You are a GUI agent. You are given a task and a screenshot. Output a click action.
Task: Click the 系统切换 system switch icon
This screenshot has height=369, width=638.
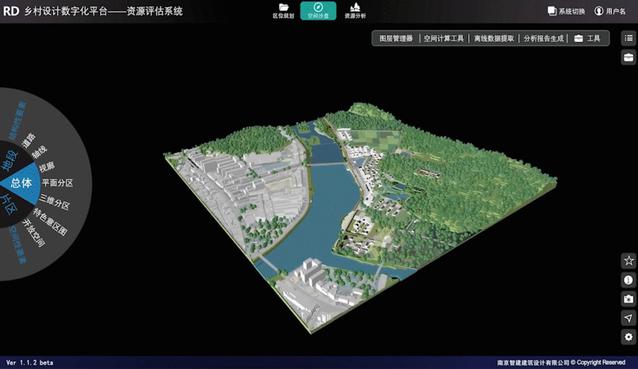tap(552, 11)
